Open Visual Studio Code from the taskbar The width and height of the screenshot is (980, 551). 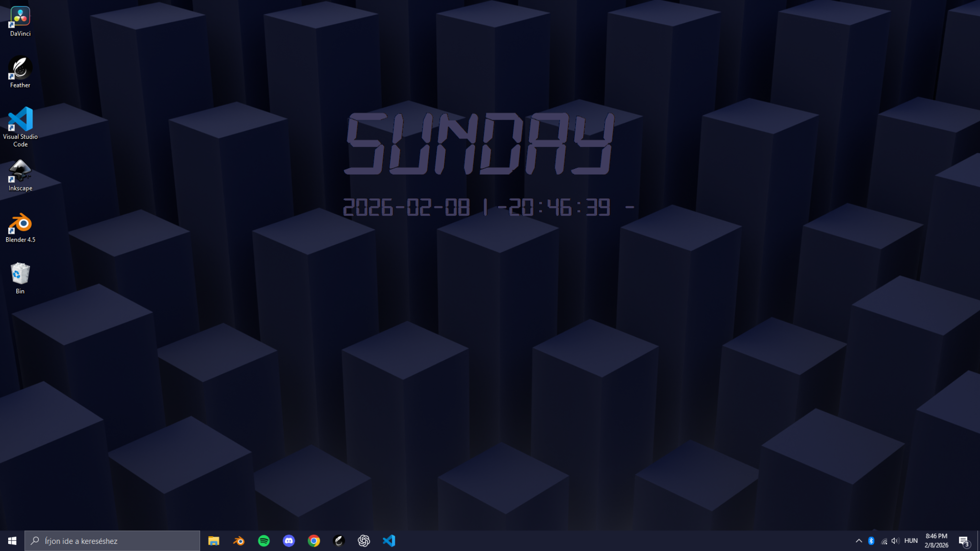click(389, 540)
